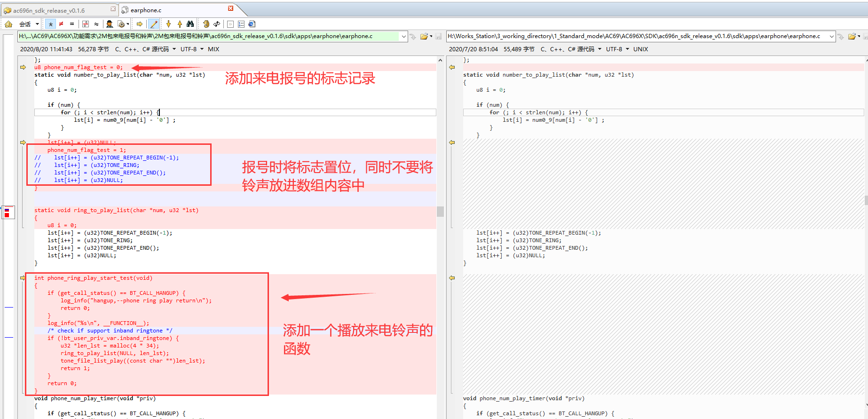The width and height of the screenshot is (868, 419).
Task: Open right UTF-8 encoding dropdown
Action: point(617,49)
